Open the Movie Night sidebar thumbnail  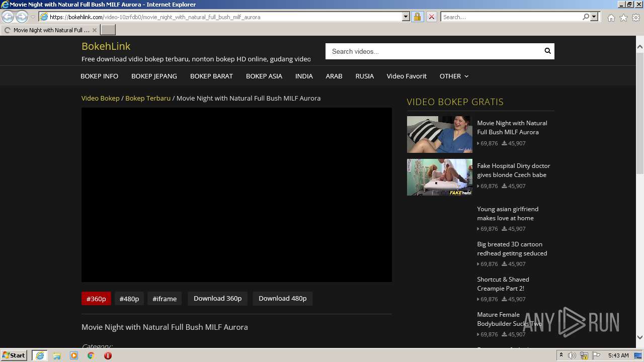tap(439, 134)
